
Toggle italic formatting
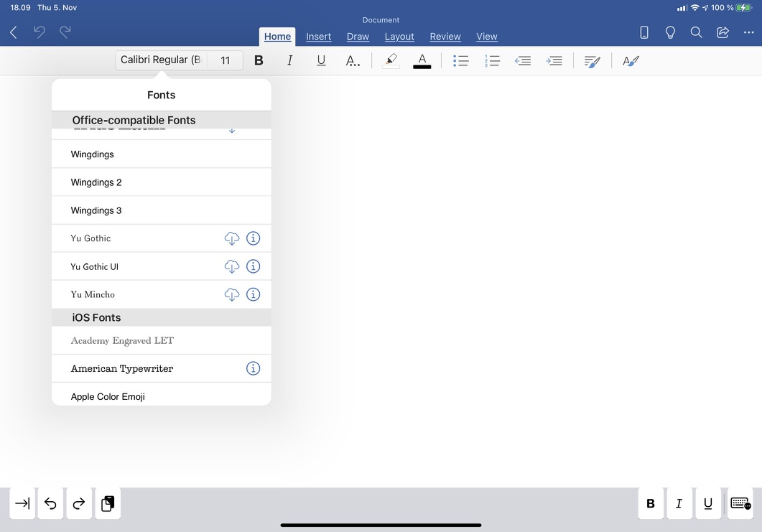[x=289, y=60]
